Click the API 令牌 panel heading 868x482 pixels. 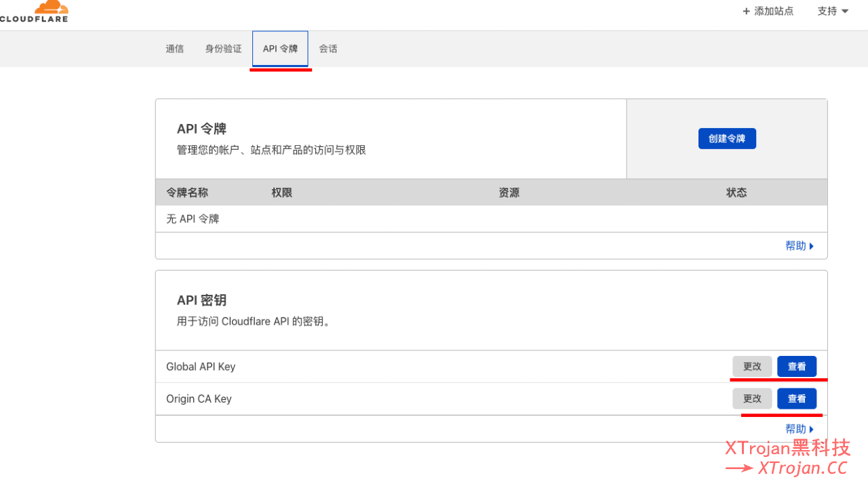201,129
